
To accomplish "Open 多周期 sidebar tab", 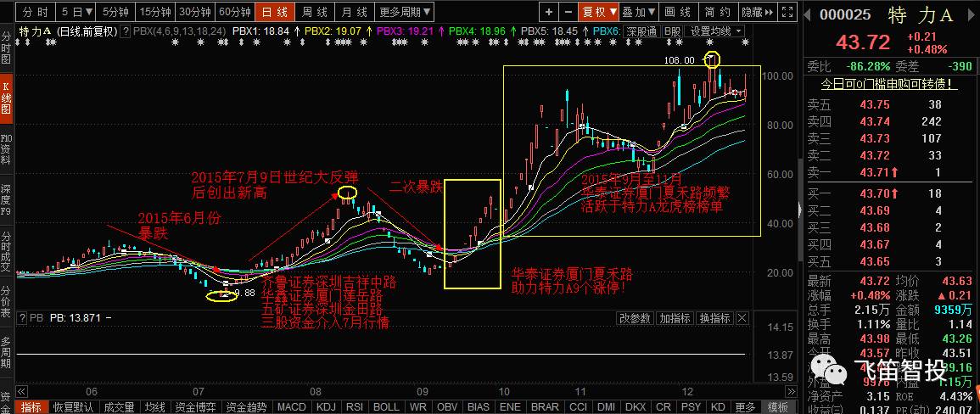I will coord(6,352).
